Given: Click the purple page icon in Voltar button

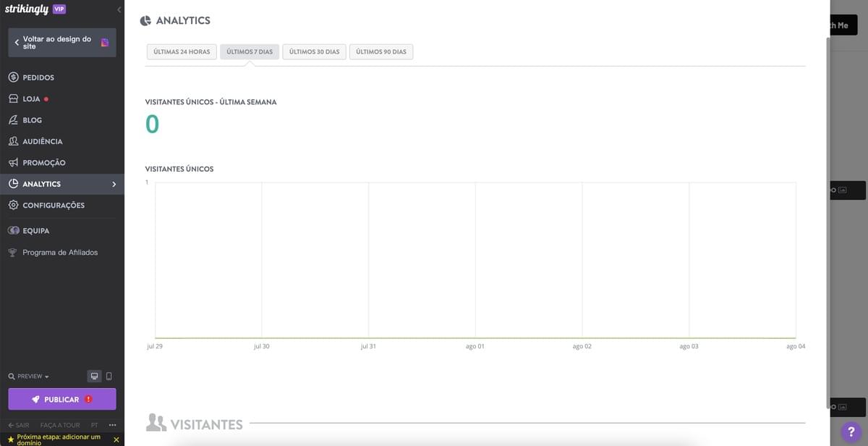Looking at the screenshot, I should pyautogui.click(x=105, y=43).
